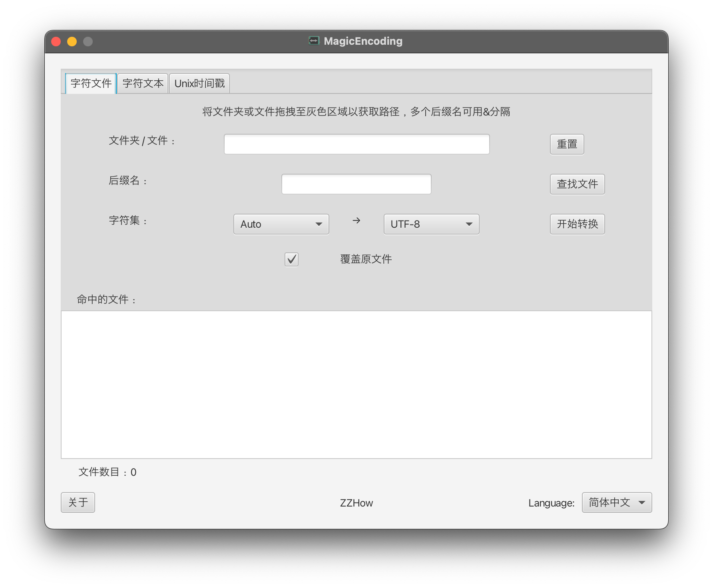Start conversion with 开始转换 button
The width and height of the screenshot is (713, 588).
click(577, 224)
